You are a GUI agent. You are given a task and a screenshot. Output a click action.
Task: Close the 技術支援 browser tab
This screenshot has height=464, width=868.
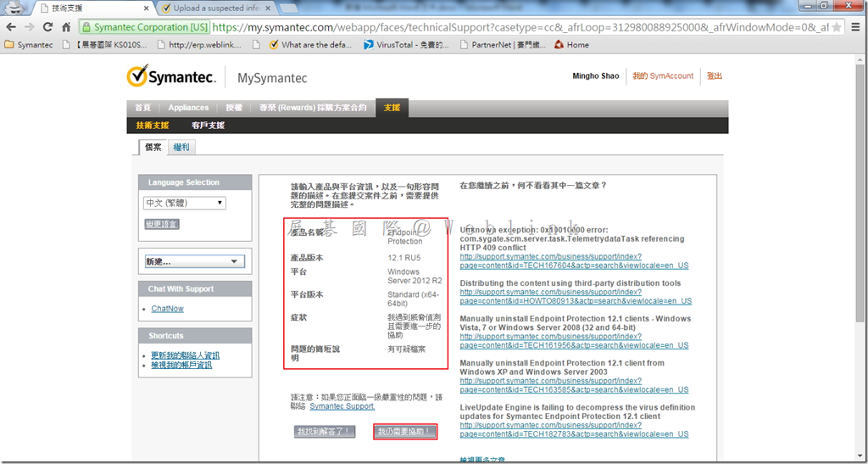(x=147, y=8)
